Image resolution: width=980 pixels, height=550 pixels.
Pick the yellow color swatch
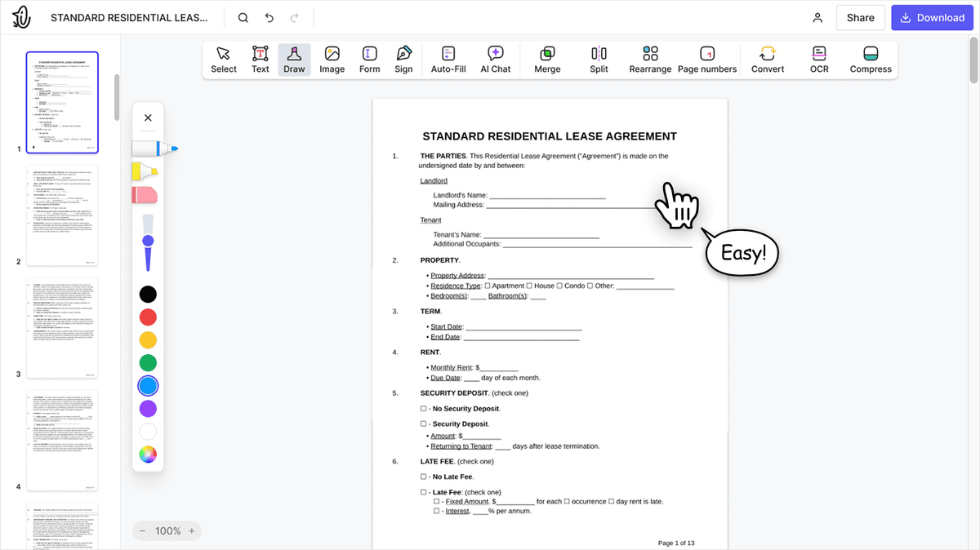point(148,340)
